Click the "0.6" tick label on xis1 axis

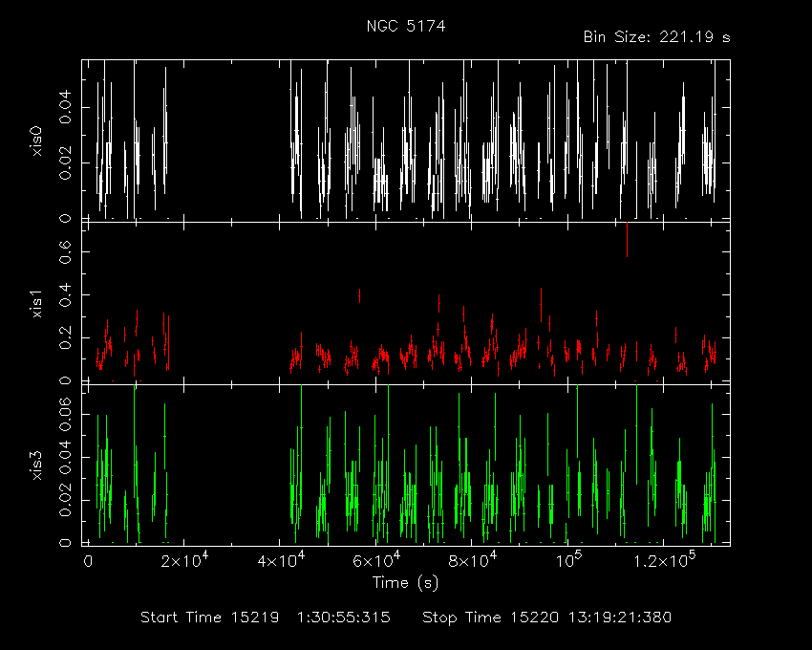[65, 252]
